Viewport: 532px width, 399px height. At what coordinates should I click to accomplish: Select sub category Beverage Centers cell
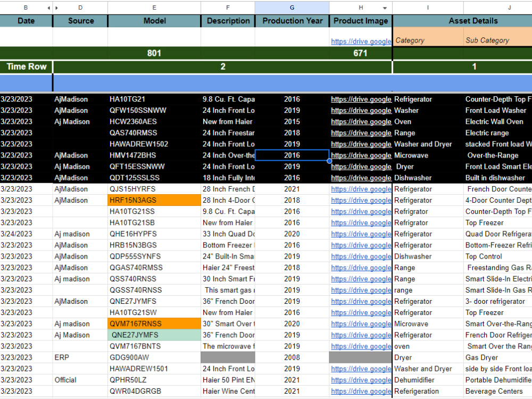[x=498, y=391]
